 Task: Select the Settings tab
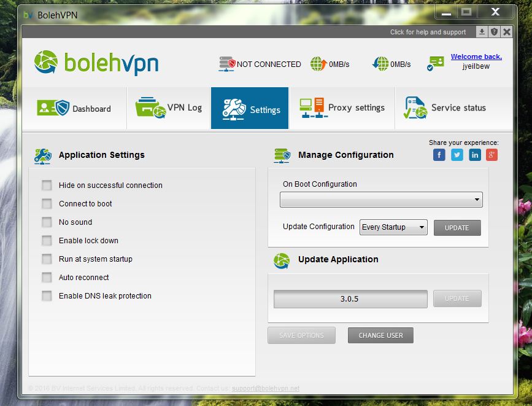[x=250, y=108]
